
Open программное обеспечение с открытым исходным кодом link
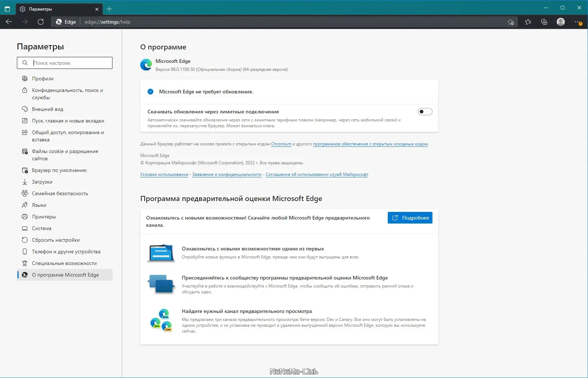pyautogui.click(x=370, y=144)
